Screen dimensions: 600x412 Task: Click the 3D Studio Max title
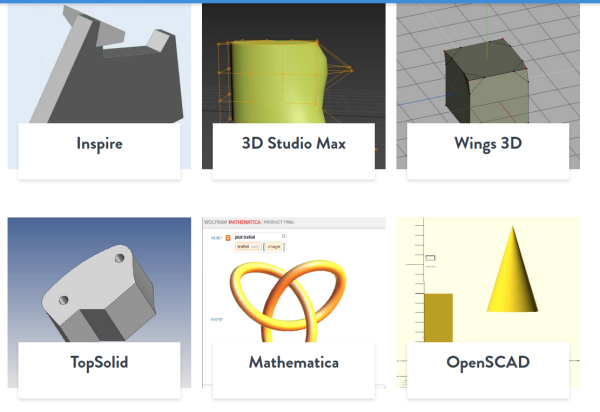coord(293,143)
